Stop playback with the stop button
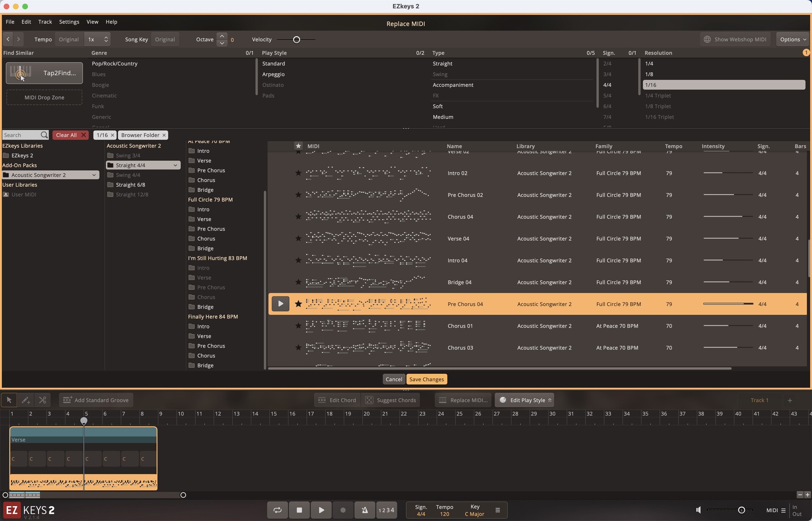Viewport: 812px width, 521px height. click(x=299, y=510)
